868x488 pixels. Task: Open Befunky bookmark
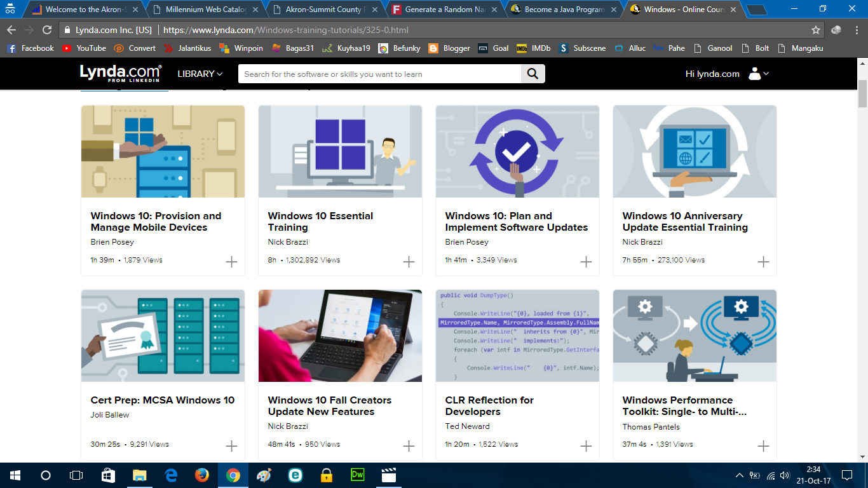(399, 48)
